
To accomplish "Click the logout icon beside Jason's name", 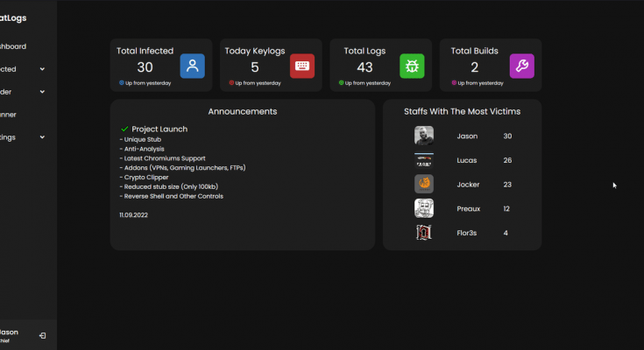I will pyautogui.click(x=43, y=336).
